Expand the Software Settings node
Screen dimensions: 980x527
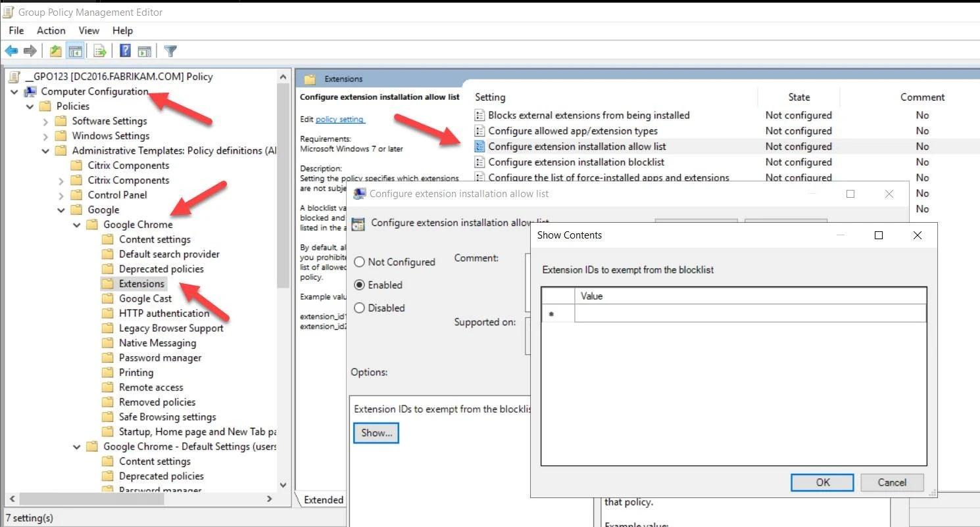45,121
